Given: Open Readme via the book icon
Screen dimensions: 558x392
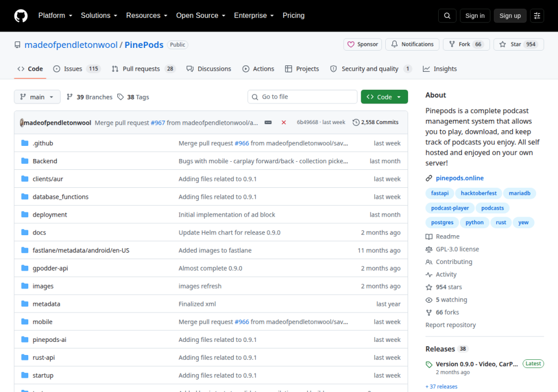Looking at the screenshot, I should coord(429,236).
